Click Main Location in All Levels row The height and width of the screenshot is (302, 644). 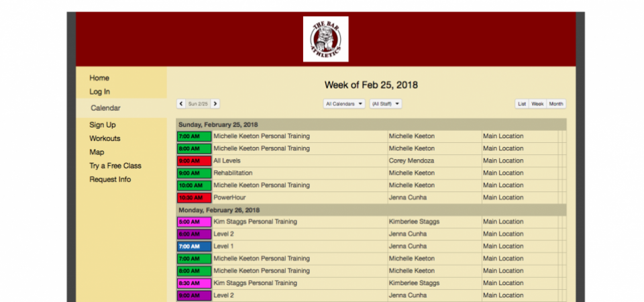(x=503, y=160)
